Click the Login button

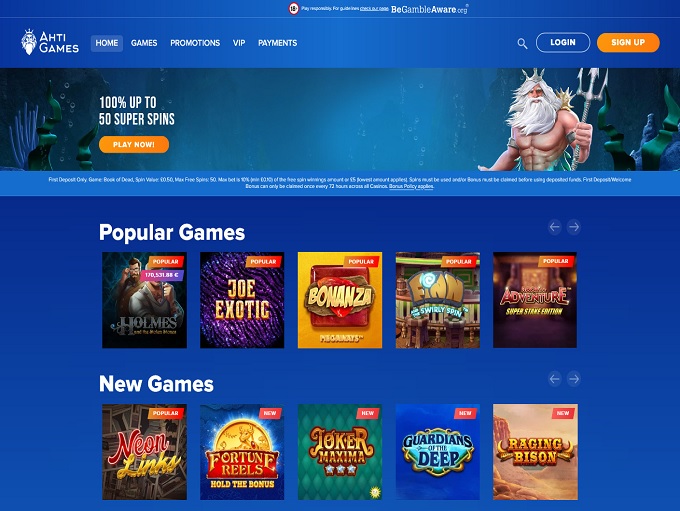(x=563, y=43)
